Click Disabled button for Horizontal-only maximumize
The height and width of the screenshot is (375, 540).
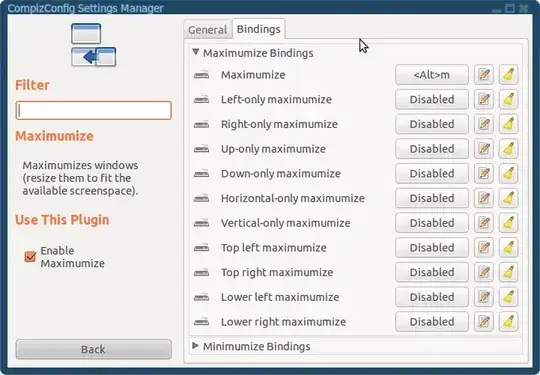[x=432, y=198]
